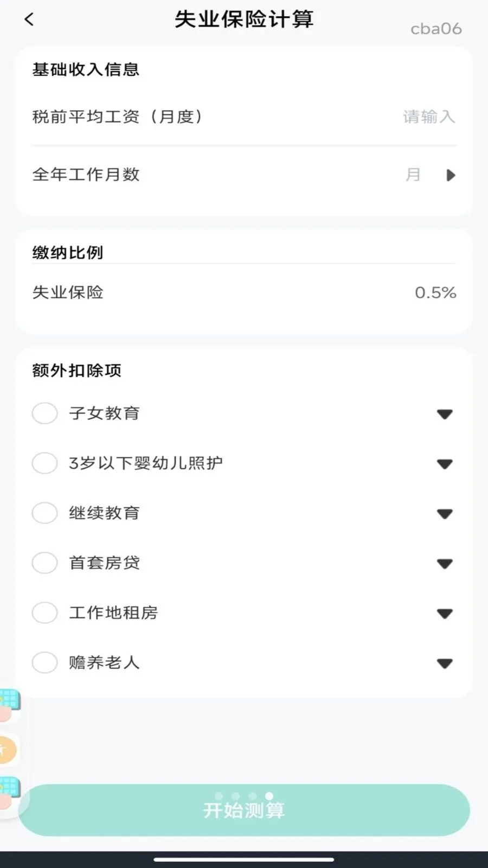Open the 全年工作月数 month picker arrow
Screen dimensions: 488x868
tap(451, 175)
